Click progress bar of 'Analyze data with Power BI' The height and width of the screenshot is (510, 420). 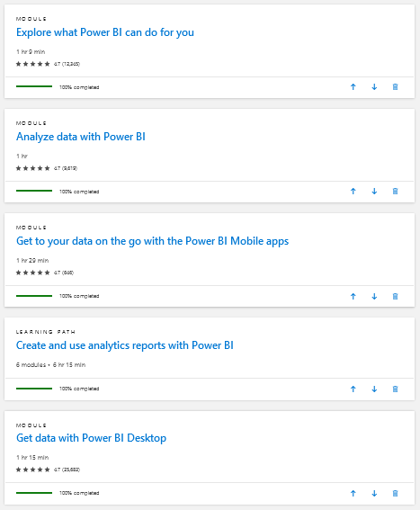(x=34, y=191)
